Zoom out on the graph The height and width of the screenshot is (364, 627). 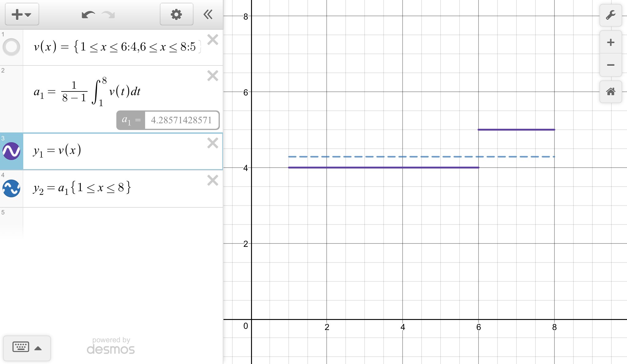[x=610, y=65]
